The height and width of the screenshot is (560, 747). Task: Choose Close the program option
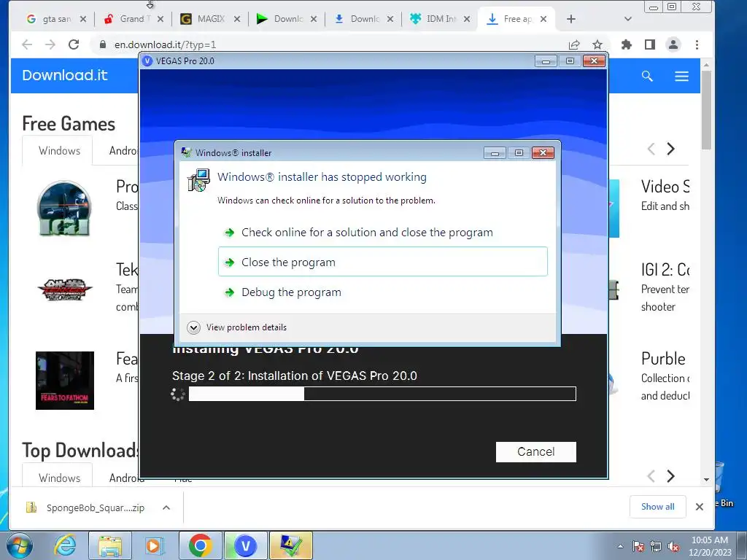click(382, 262)
